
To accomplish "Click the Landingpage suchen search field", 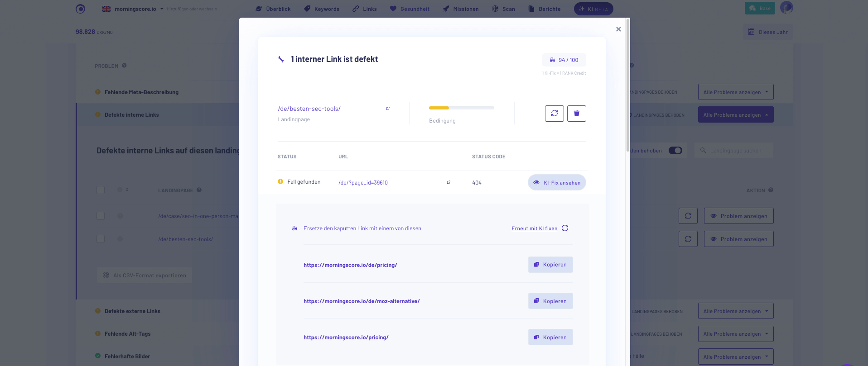I will click(734, 151).
